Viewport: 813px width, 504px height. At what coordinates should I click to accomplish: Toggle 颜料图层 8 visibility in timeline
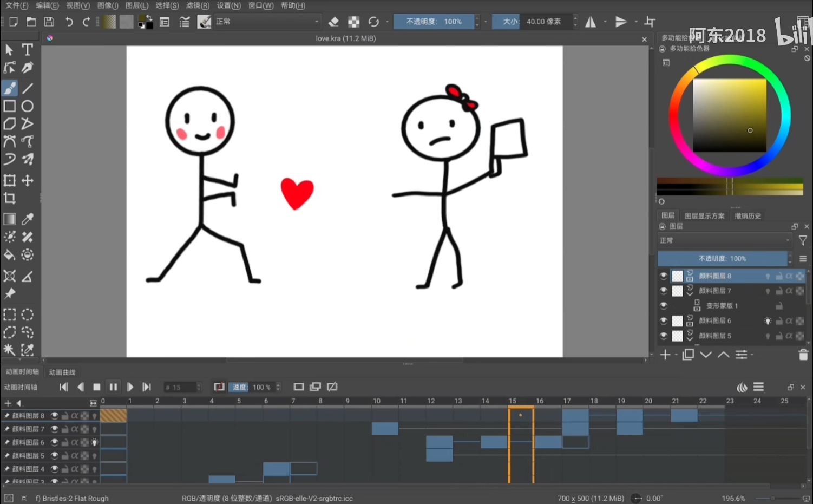tap(55, 416)
